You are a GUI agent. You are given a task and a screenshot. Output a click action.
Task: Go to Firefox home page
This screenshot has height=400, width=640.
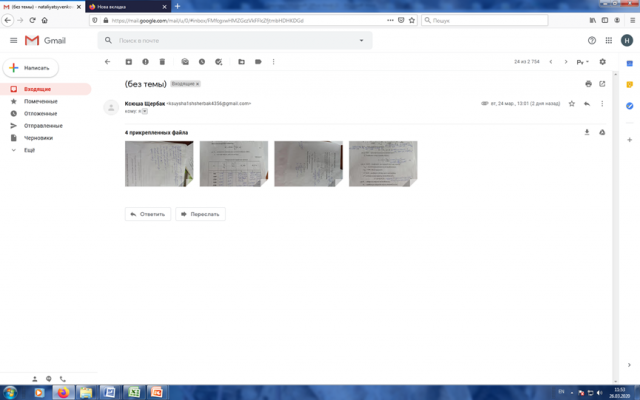click(44, 20)
